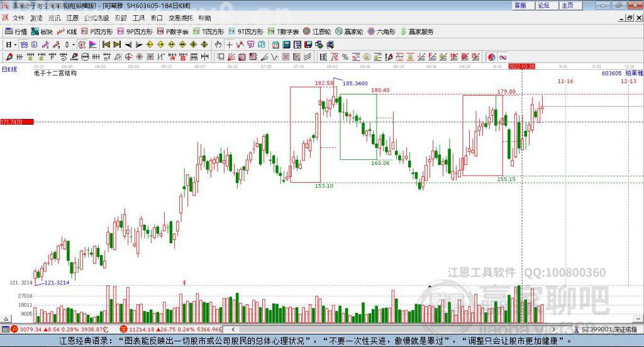Open the T数字表 tool
Image resolution: width=644 pixels, height=347 pixels.
(284, 31)
